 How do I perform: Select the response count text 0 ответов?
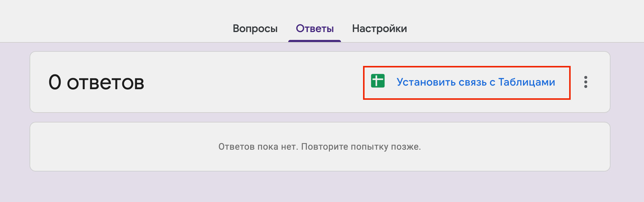click(x=96, y=82)
